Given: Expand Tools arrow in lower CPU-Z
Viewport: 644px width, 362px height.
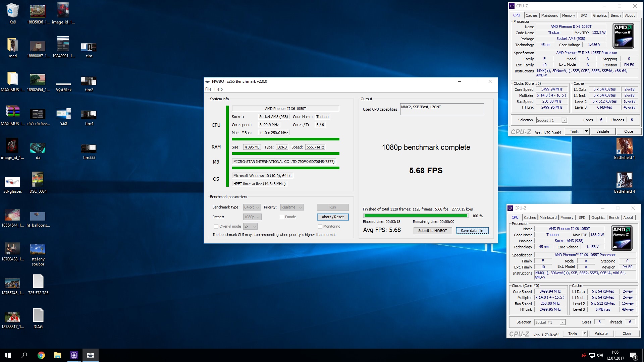Looking at the screenshot, I should [x=585, y=334].
